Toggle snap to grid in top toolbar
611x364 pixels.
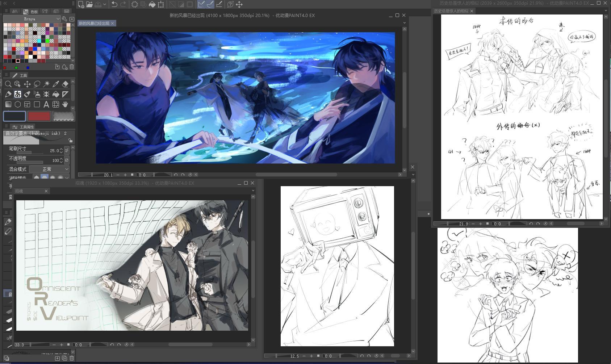pos(219,4)
